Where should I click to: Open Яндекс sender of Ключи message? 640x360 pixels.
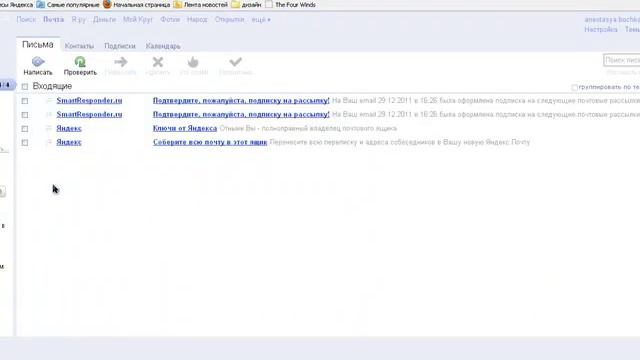69,128
